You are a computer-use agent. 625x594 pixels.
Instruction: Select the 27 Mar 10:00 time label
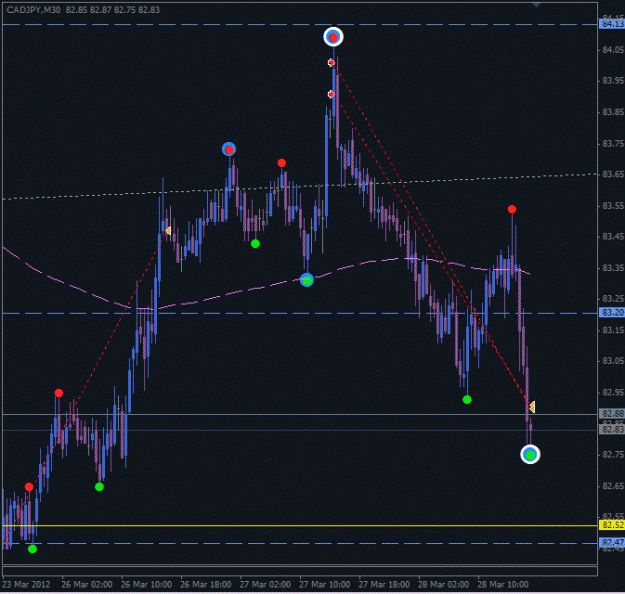[x=324, y=584]
